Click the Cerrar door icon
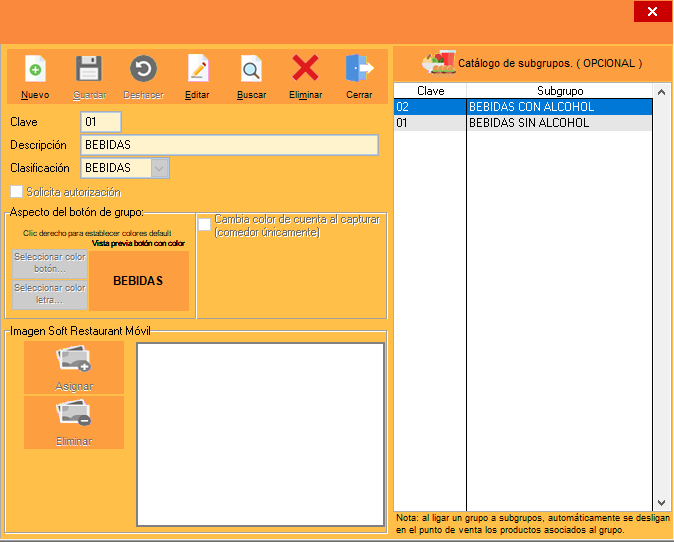Image resolution: width=674 pixels, height=542 pixels. [x=359, y=69]
